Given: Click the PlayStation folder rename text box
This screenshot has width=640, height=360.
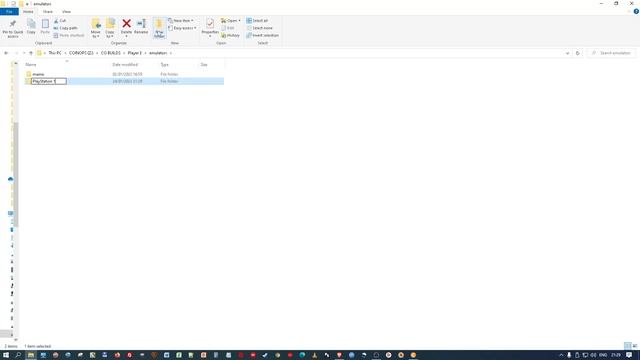Looking at the screenshot, I should pos(49,81).
